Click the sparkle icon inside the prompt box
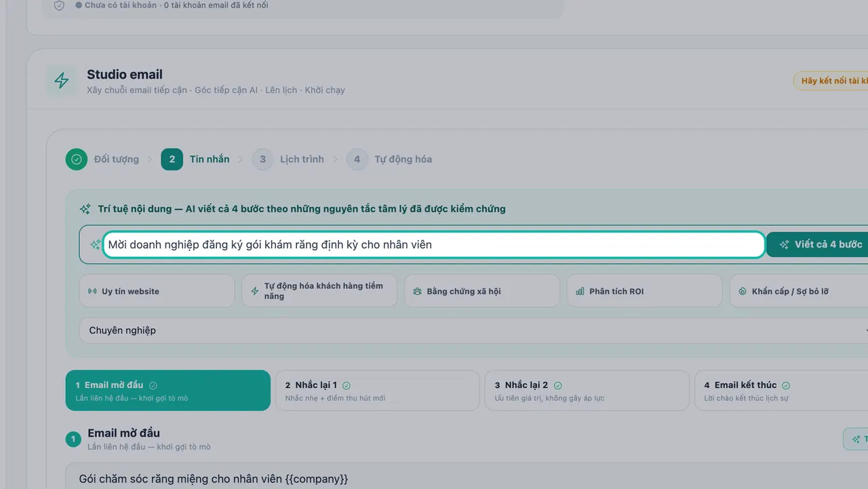 96,245
